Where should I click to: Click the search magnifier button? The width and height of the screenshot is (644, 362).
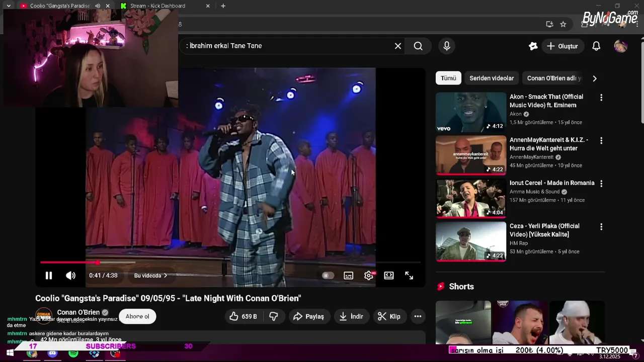[418, 46]
